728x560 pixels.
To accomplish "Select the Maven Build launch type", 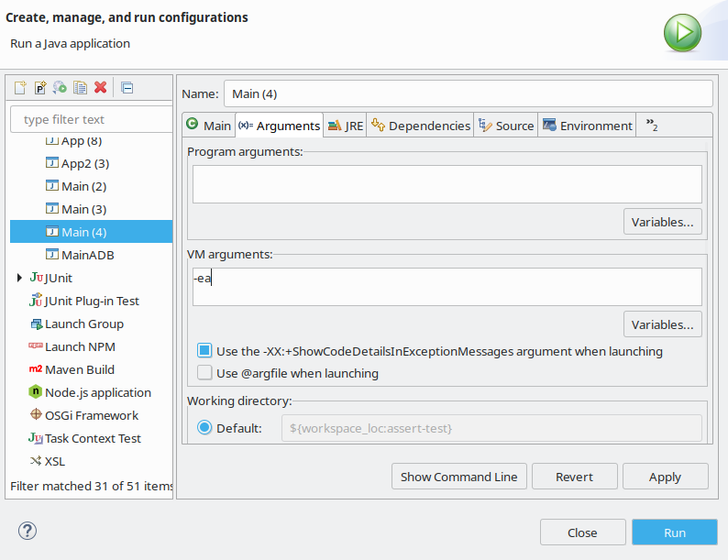I will click(79, 369).
